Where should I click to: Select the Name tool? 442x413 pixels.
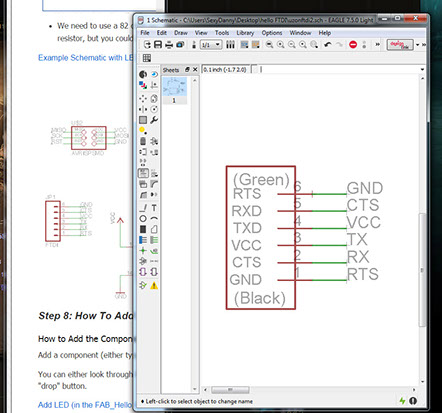tap(143, 173)
